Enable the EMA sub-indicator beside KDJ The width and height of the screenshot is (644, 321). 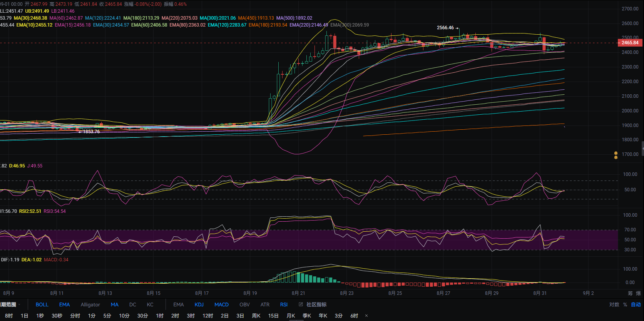pyautogui.click(x=179, y=304)
